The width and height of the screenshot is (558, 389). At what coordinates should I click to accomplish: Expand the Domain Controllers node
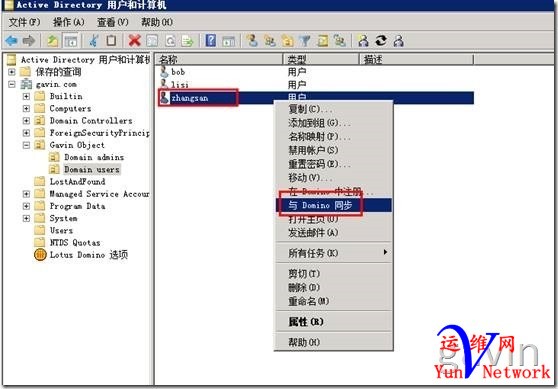[x=26, y=121]
